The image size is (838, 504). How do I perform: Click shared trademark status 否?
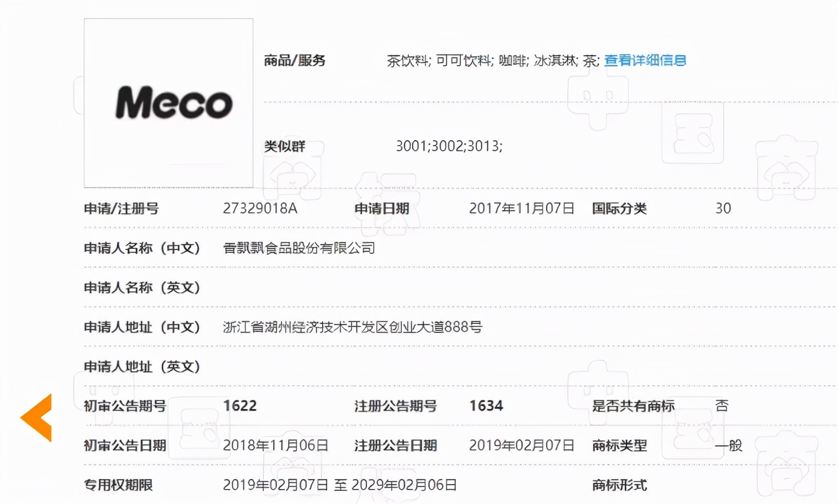click(x=720, y=406)
